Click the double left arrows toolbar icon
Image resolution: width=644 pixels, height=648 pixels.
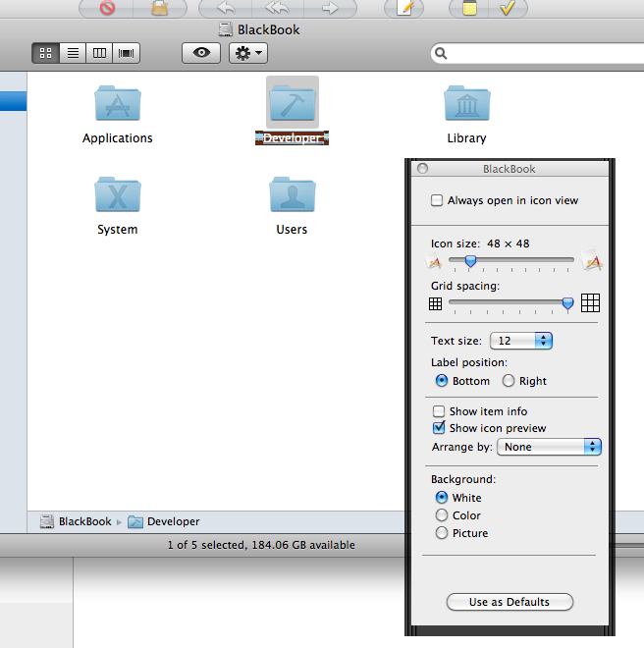(278, 8)
